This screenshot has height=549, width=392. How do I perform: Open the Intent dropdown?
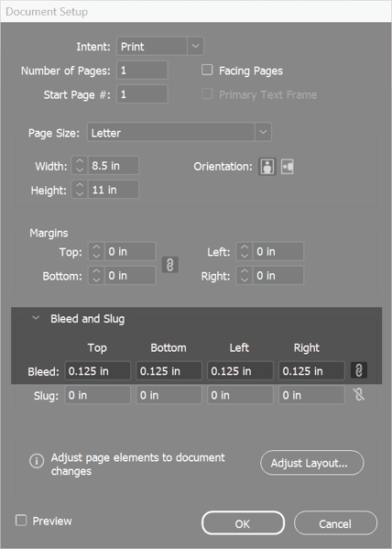pos(160,46)
